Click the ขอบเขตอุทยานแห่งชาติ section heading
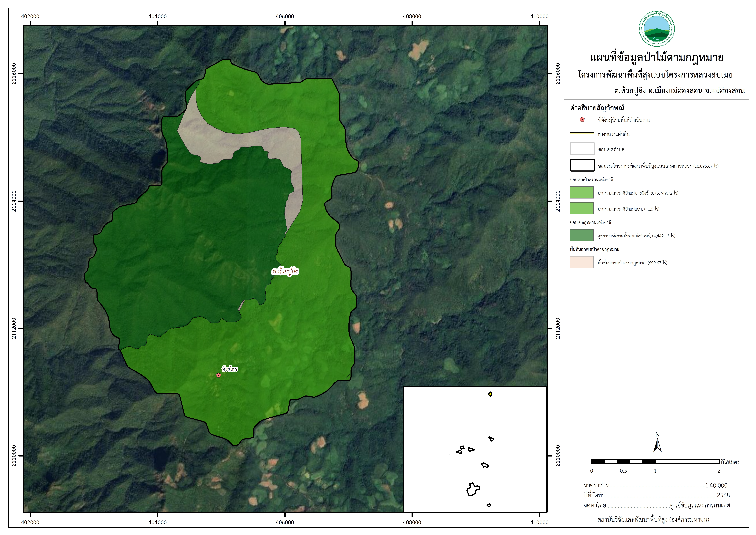 click(x=590, y=222)
